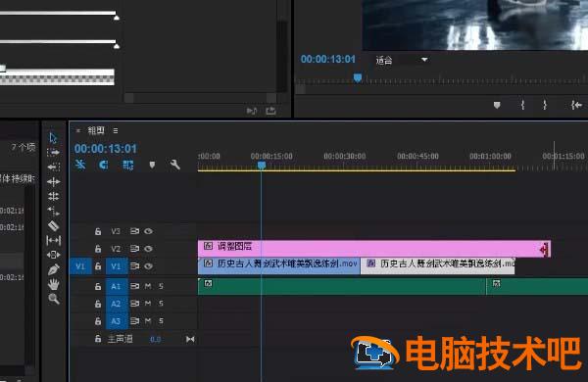Select second gray clip on V1
This screenshot has height=382, width=588.
click(x=438, y=265)
